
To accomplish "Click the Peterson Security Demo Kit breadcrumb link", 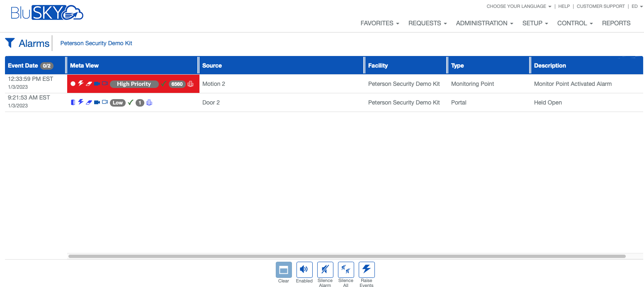I will (x=96, y=43).
